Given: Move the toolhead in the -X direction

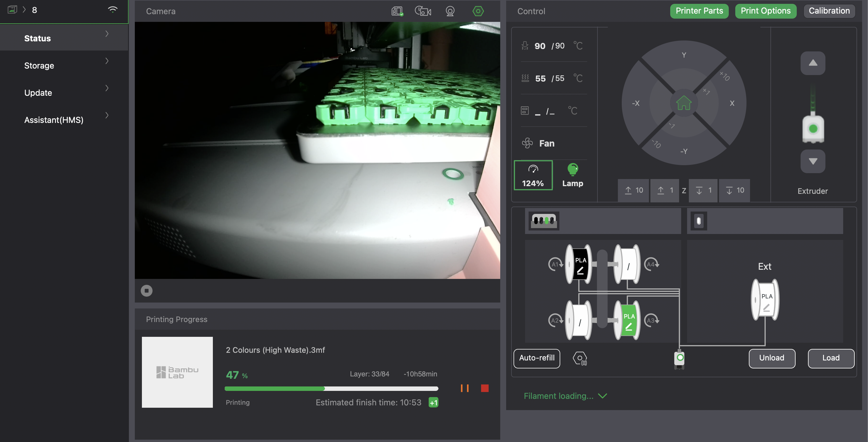Looking at the screenshot, I should tap(636, 103).
